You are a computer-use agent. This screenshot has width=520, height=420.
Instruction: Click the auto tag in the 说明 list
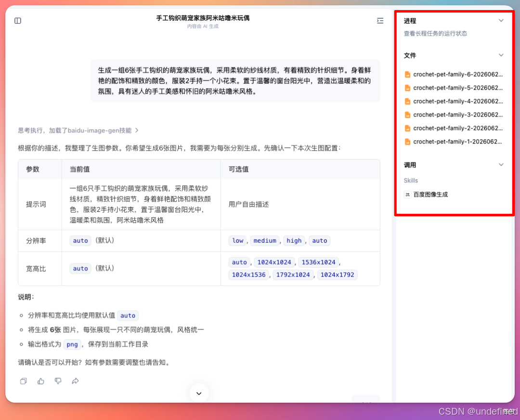pyautogui.click(x=128, y=315)
